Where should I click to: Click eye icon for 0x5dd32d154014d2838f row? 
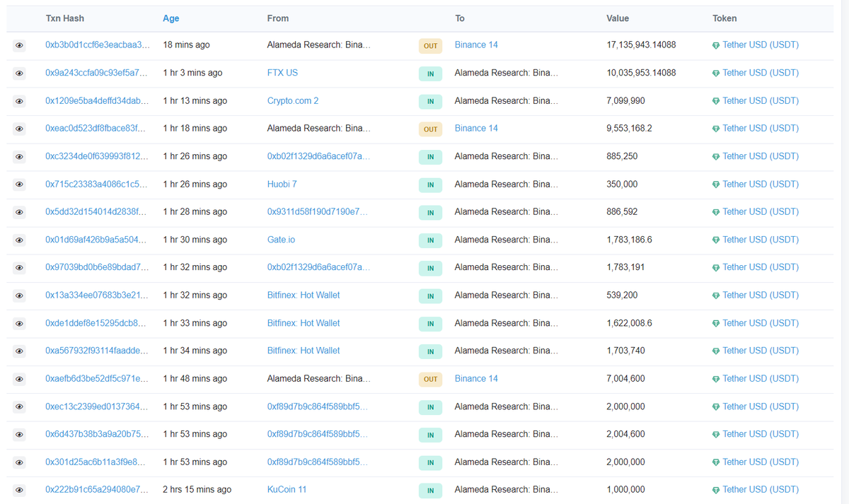tap(19, 212)
